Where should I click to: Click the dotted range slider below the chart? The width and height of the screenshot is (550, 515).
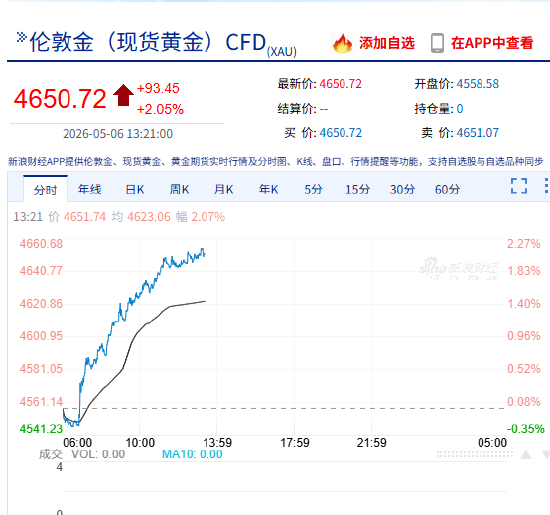coord(475,454)
